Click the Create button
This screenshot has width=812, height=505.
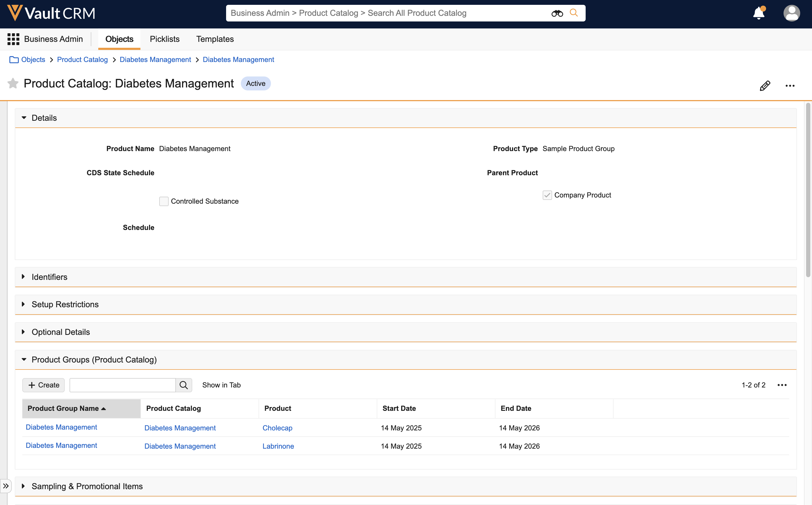point(44,385)
